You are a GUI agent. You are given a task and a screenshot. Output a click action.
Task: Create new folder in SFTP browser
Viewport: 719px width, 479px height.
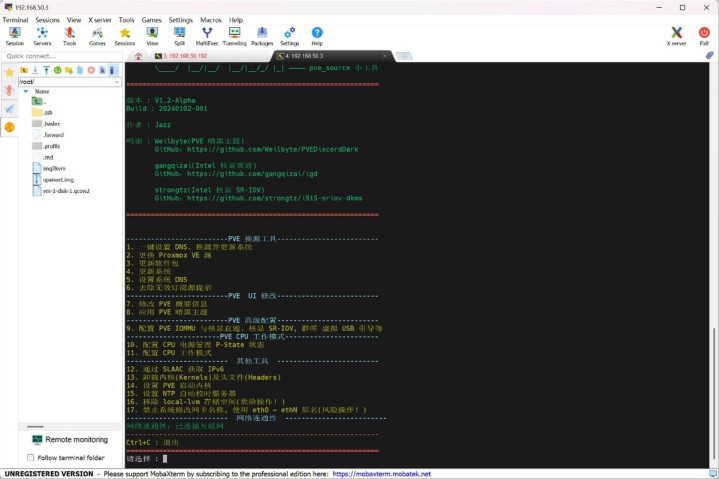coord(69,70)
